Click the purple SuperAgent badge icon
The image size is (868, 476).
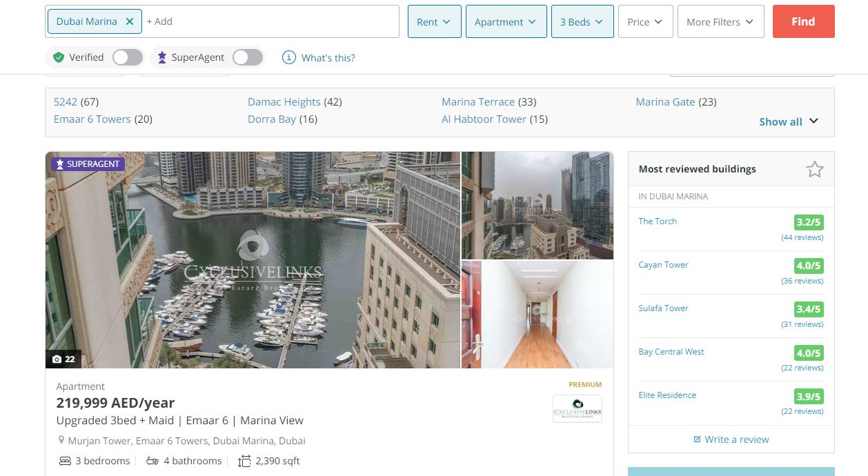tap(162, 57)
